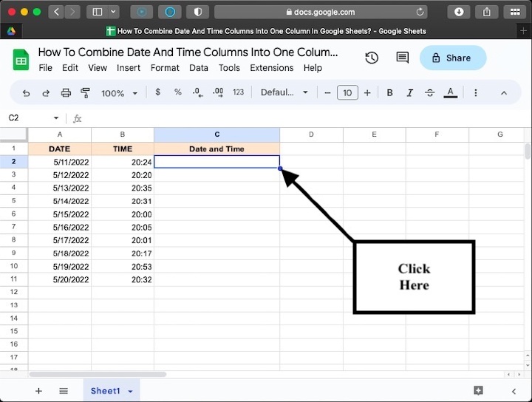The image size is (532, 402).
Task: Reload the page in the address bar
Action: pyautogui.click(x=420, y=13)
